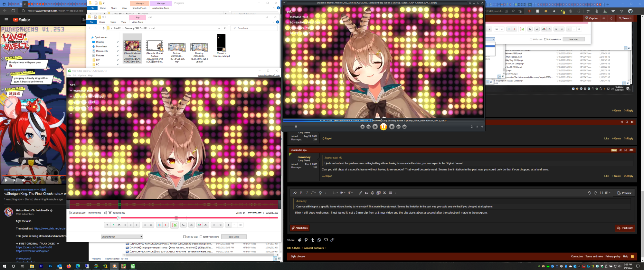Screen dimensions: 644x270
Task: Open Firefox from the taskbar
Action: tap(69, 266)
